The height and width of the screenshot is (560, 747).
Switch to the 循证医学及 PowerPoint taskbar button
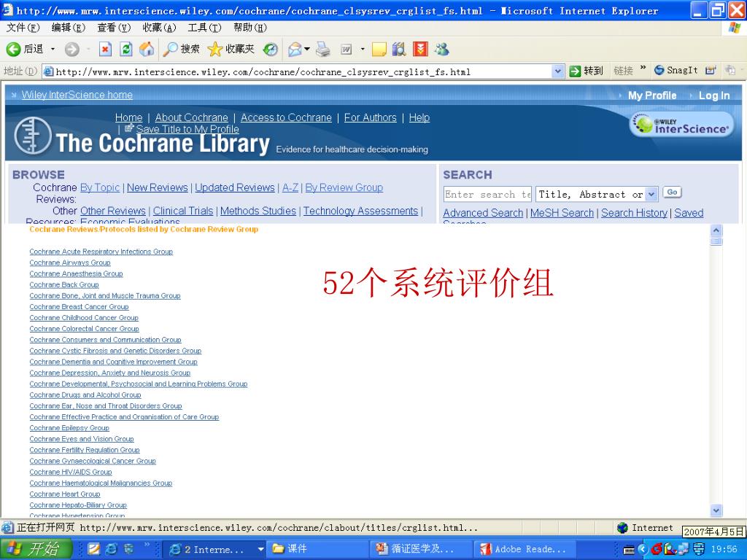[x=419, y=549]
